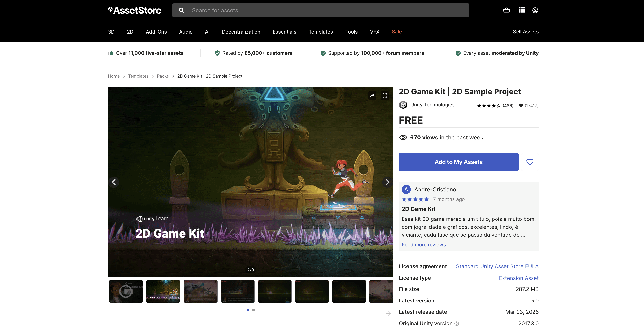The image size is (644, 328).
Task: Enter fullscreen image view
Action: [385, 95]
